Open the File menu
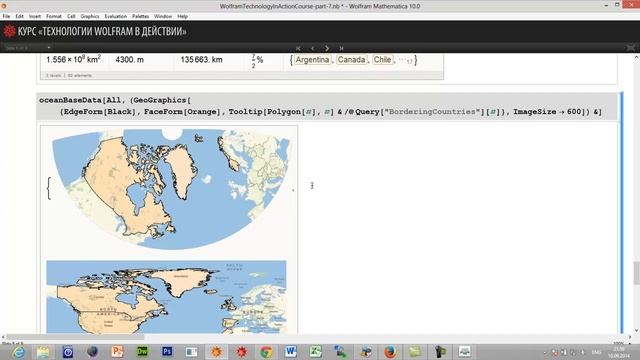This screenshot has height=360, width=640. (x=6, y=16)
